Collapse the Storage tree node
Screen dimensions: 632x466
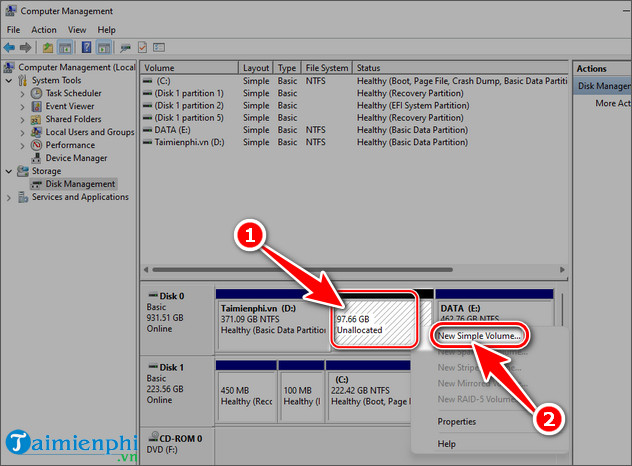[9, 171]
